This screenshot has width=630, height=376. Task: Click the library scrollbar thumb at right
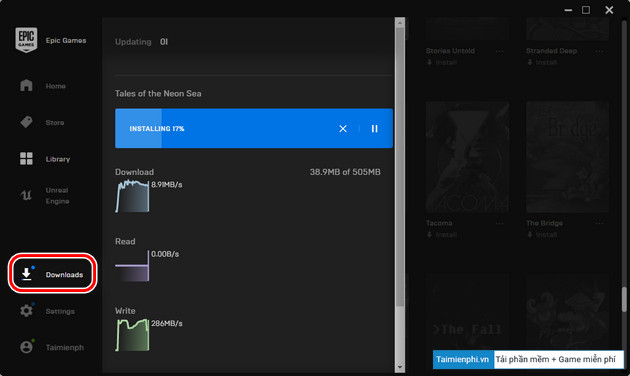[624, 299]
